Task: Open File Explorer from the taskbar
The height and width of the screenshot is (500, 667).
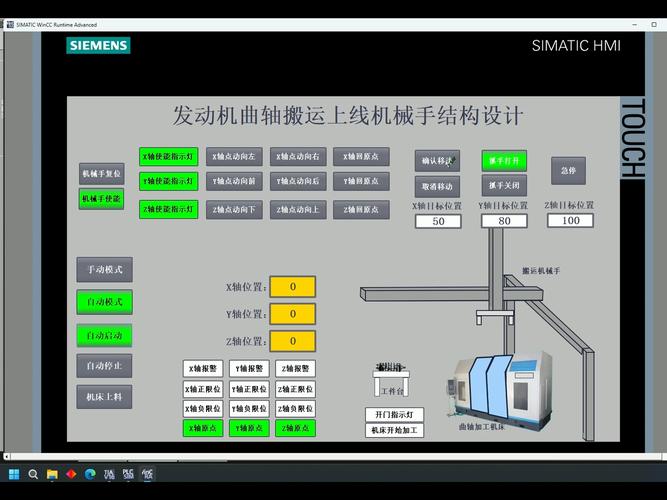Action: tap(52, 474)
